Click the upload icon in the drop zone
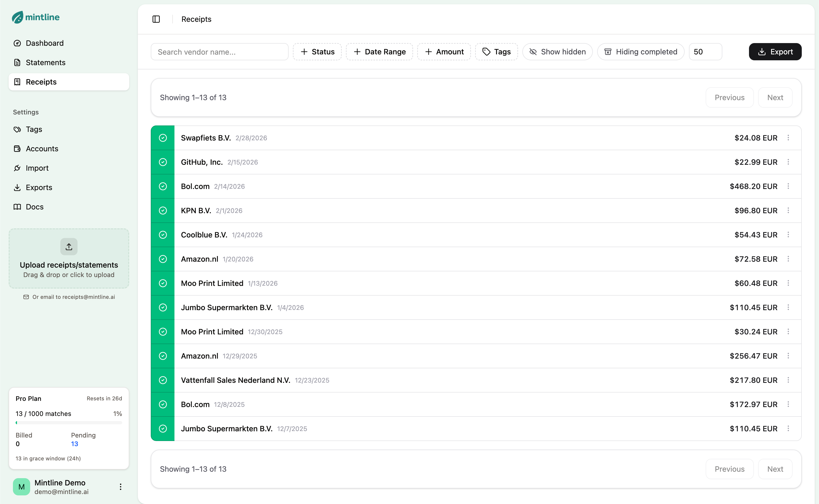 click(x=69, y=247)
